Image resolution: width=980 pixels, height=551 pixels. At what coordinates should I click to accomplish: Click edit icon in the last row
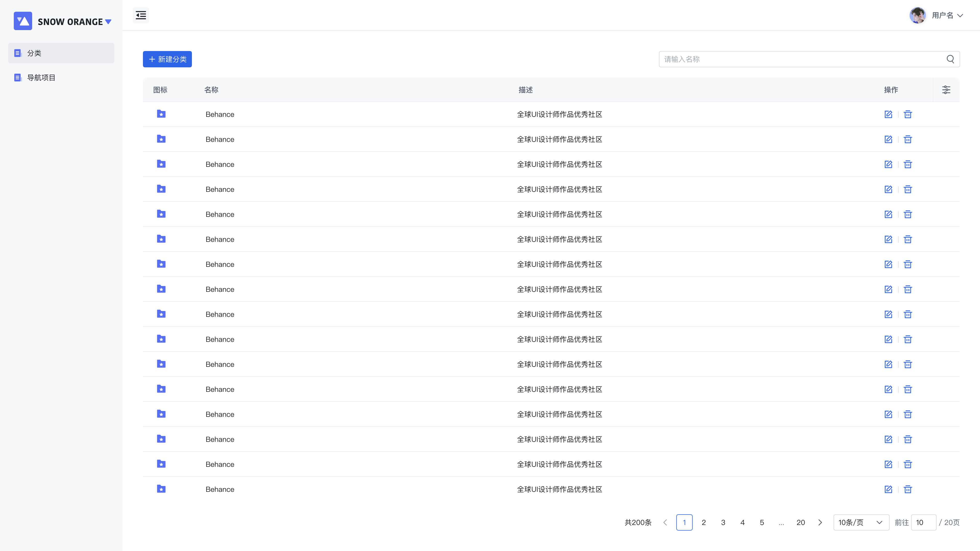pyautogui.click(x=888, y=490)
